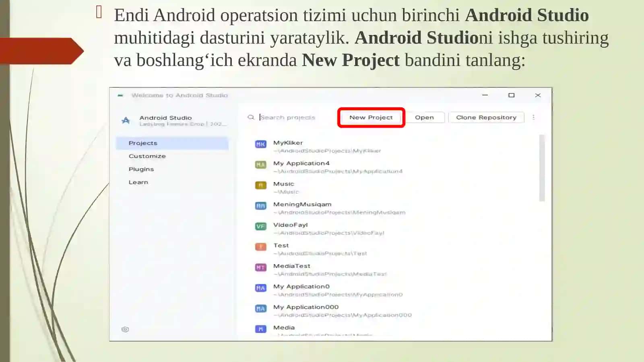Open the My Application000 project name
This screenshot has height=362, width=644.
click(x=306, y=307)
